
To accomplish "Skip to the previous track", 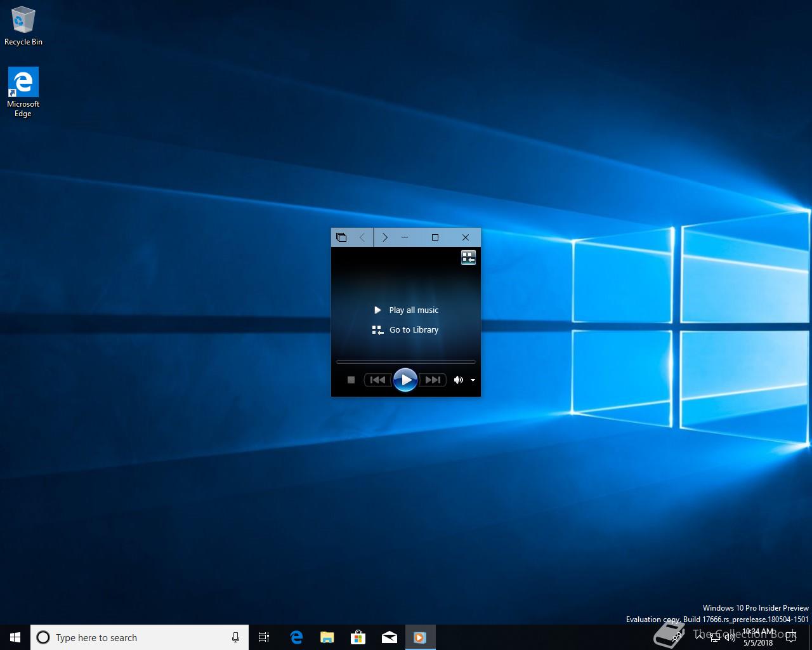I will tap(377, 380).
